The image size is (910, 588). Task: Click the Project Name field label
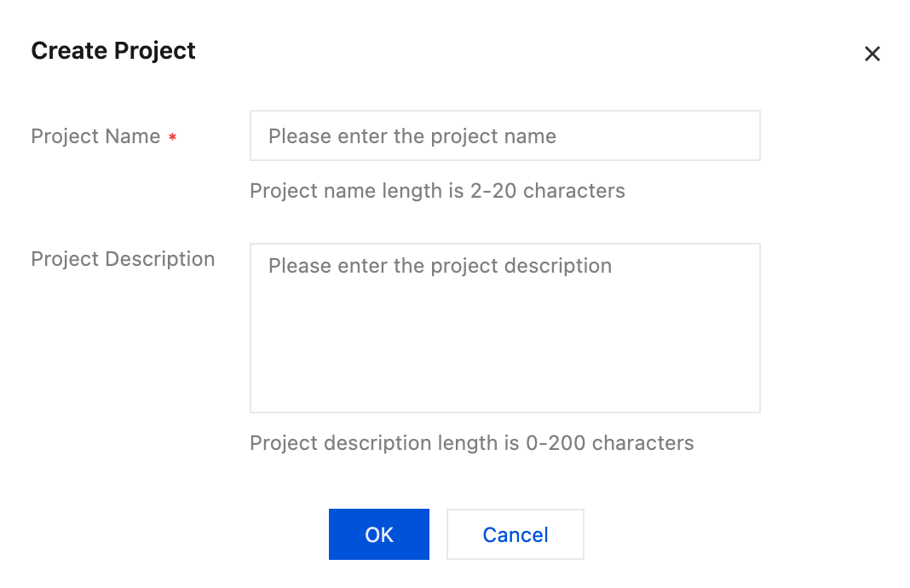95,135
